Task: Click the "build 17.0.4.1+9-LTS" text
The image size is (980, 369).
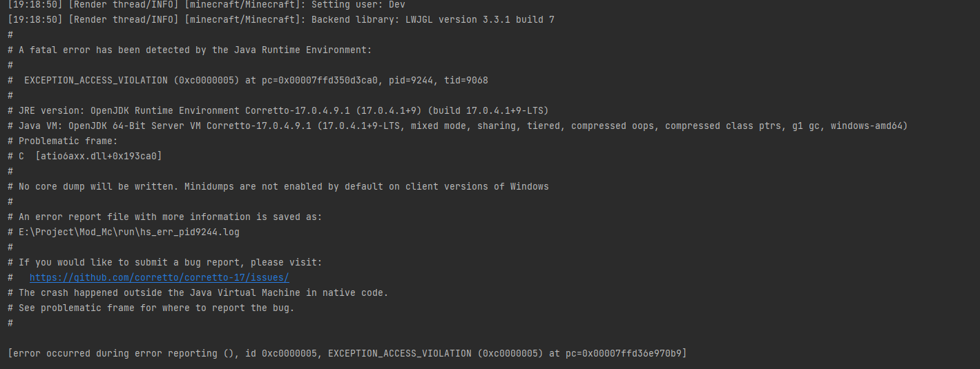Action: [x=490, y=110]
